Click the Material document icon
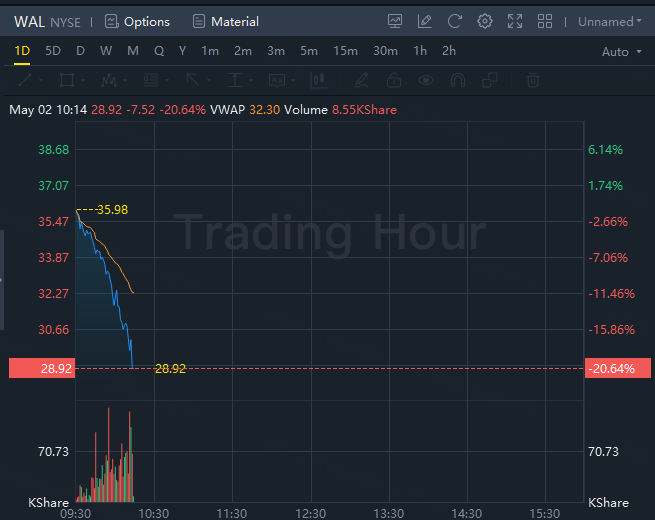Screen dimensions: 655x520 tap(199, 21)
